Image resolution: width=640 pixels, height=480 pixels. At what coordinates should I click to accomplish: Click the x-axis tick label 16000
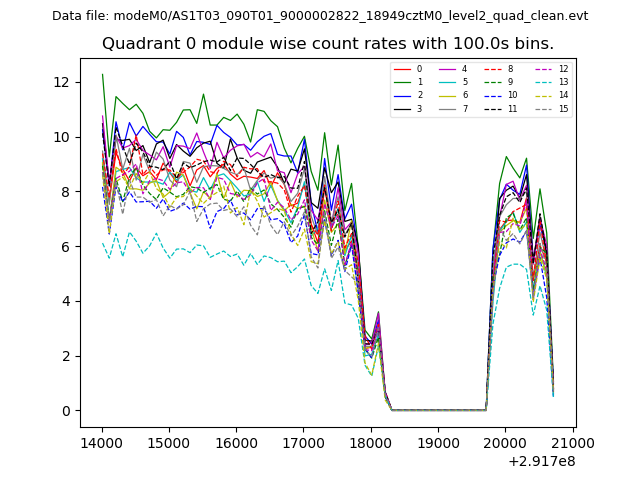coord(237,441)
